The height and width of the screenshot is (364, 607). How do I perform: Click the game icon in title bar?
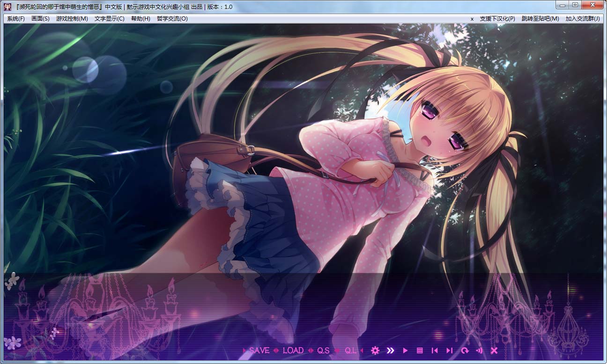[x=8, y=7]
